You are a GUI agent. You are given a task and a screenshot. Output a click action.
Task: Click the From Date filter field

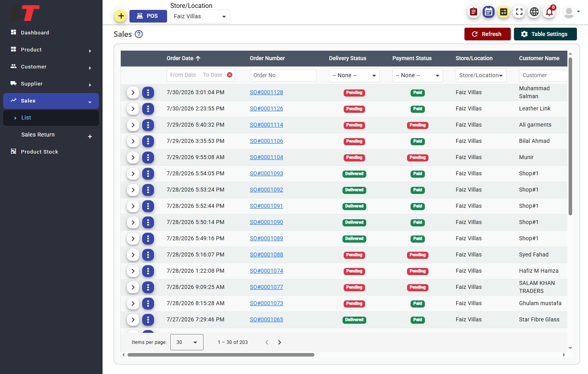(x=183, y=75)
